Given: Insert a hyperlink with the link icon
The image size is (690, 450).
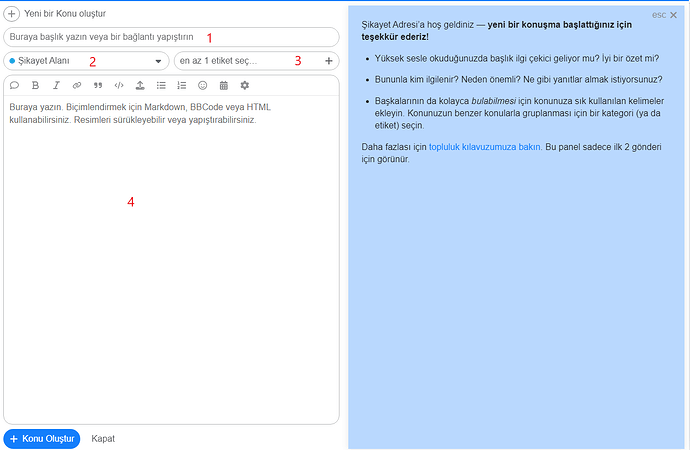Looking at the screenshot, I should [x=77, y=86].
